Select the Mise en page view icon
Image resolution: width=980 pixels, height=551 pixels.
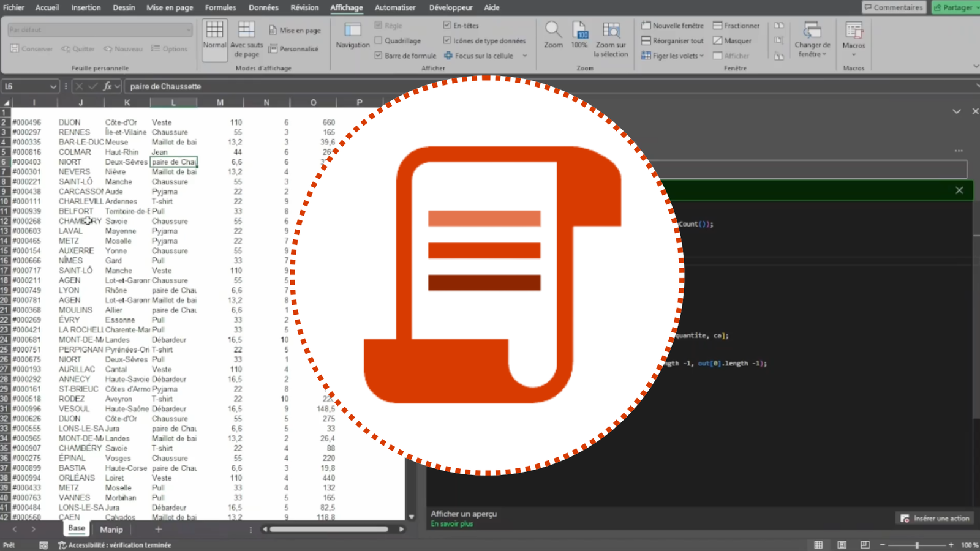(295, 29)
